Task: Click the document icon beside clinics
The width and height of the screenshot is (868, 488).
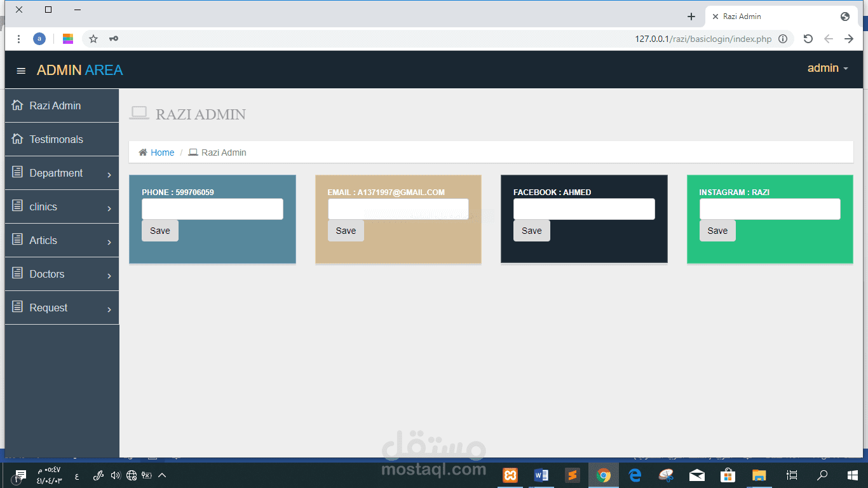Action: [18, 206]
